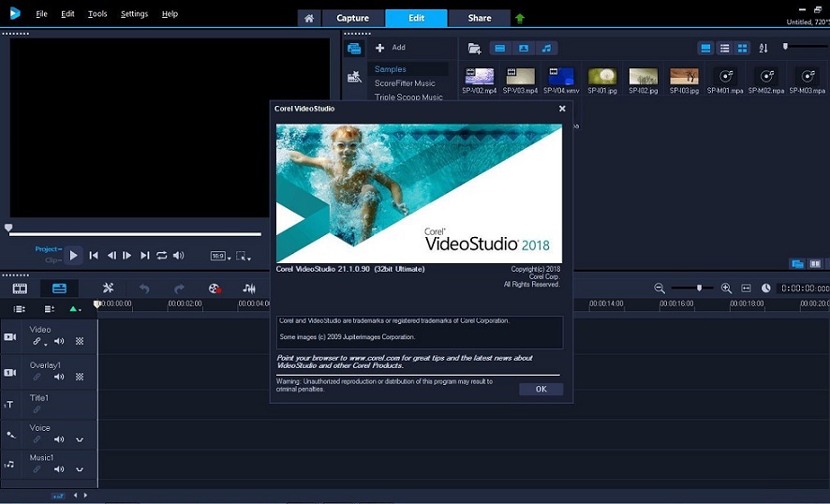The width and height of the screenshot is (830, 504).
Task: Click Add to create new folder
Action: [x=391, y=48]
